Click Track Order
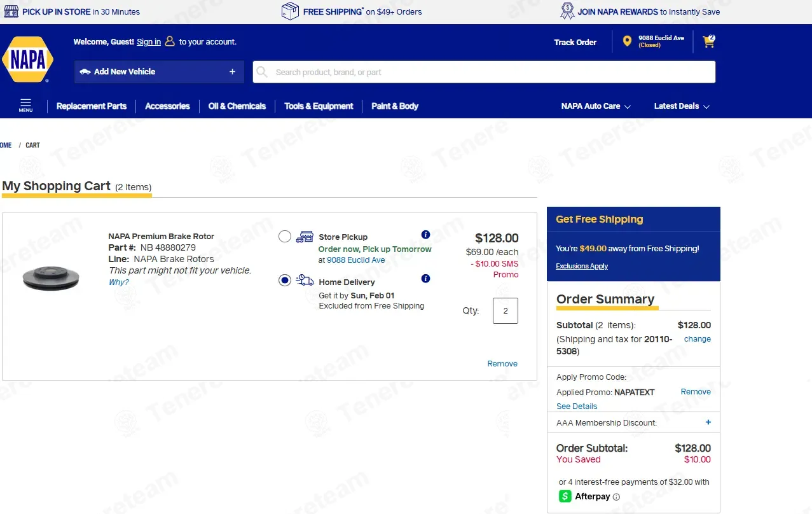This screenshot has width=812, height=514. (x=575, y=43)
